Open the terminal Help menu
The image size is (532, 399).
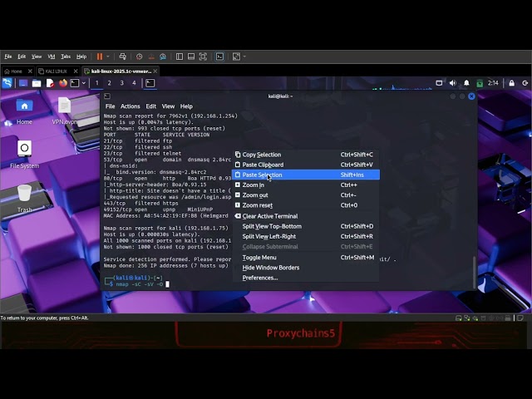tap(186, 106)
